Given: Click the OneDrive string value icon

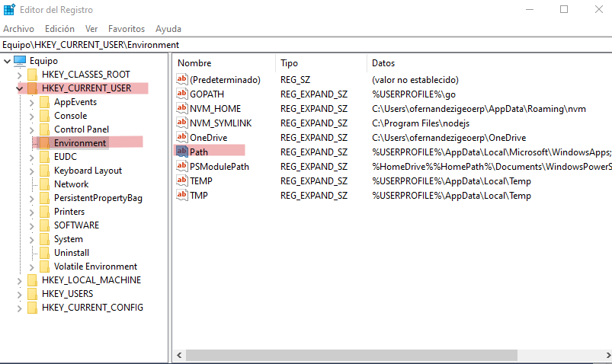Looking at the screenshot, I should (182, 137).
